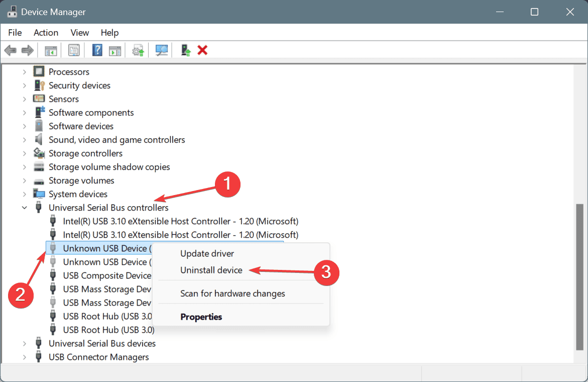Maximize the Device Manager window
Viewport: 588px width, 382px height.
point(534,12)
